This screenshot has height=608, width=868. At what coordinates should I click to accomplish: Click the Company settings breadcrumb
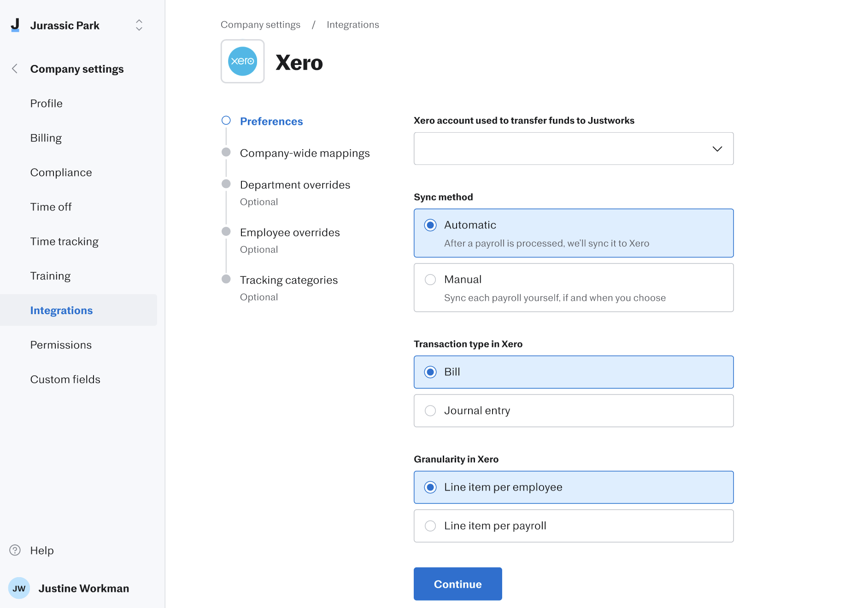click(260, 24)
